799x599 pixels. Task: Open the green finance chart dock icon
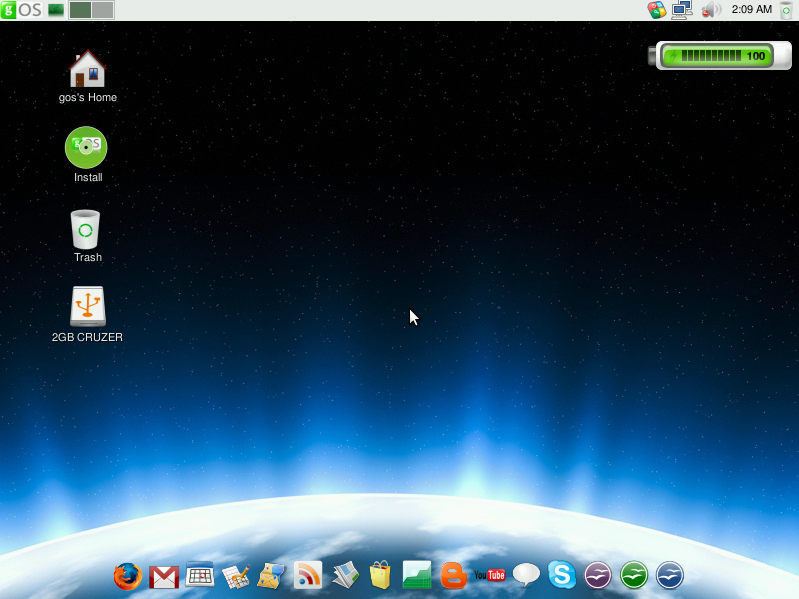417,575
